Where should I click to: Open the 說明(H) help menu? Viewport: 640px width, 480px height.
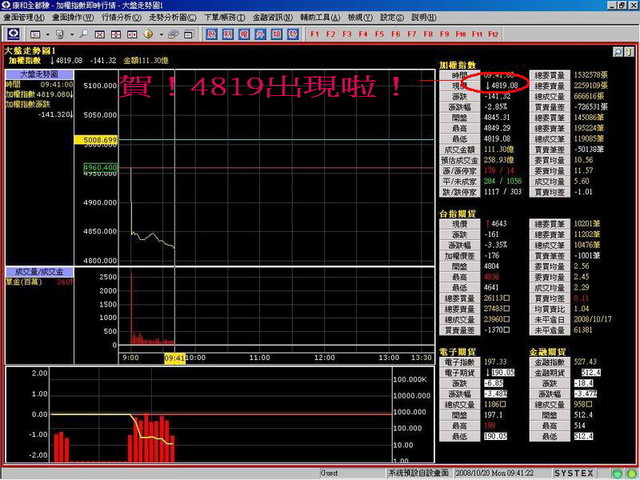coord(424,18)
